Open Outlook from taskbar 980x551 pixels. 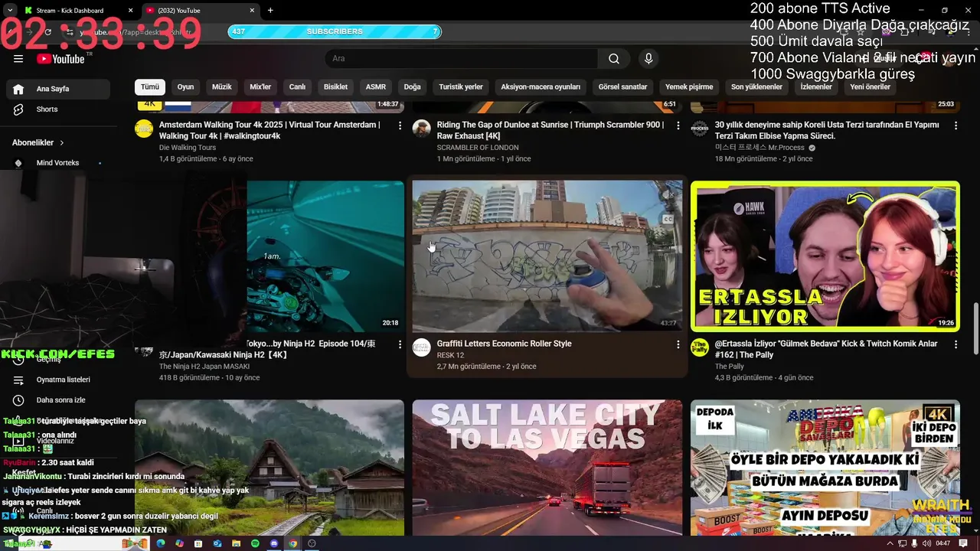pos(217,543)
